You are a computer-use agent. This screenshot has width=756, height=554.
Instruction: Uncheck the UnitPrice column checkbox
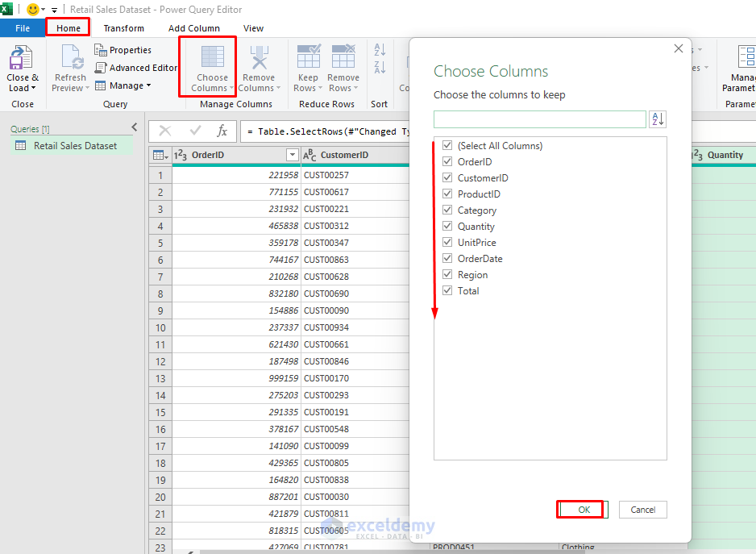(x=447, y=242)
